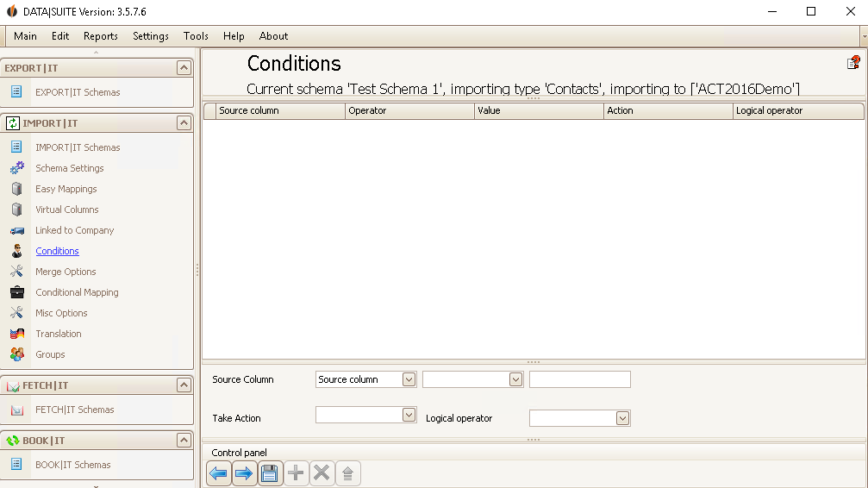
Task: Open the Edit menu
Action: point(60,36)
